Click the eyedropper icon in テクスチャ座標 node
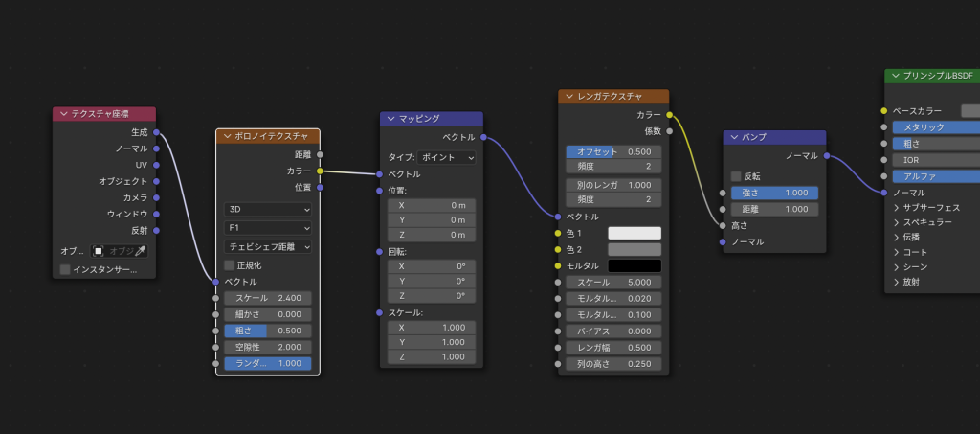The width and height of the screenshot is (980, 434). point(141,251)
